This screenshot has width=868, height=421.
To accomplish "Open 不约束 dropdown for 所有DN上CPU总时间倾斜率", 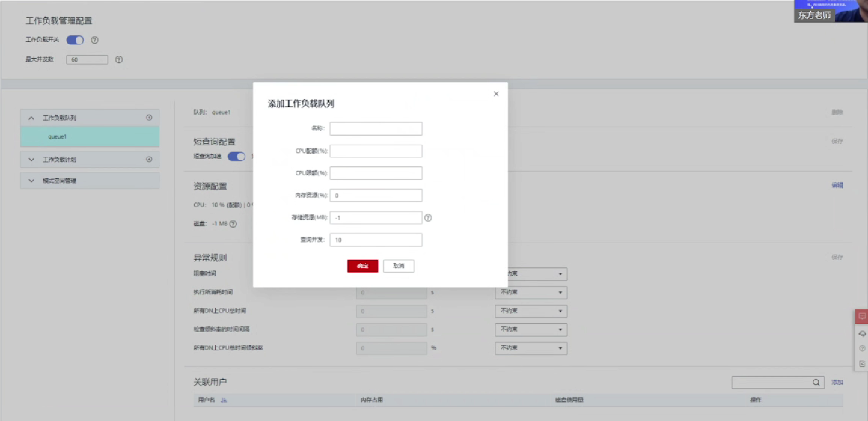I will click(x=531, y=348).
